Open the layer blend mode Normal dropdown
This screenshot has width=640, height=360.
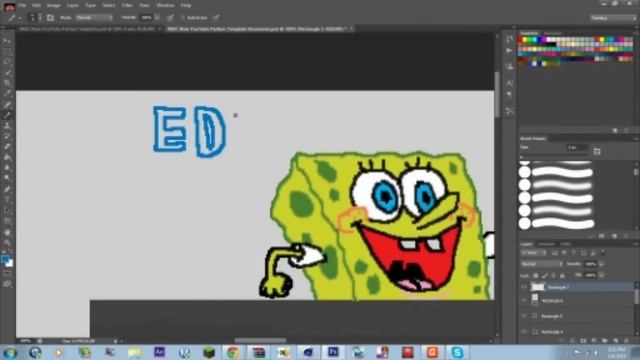click(x=542, y=264)
